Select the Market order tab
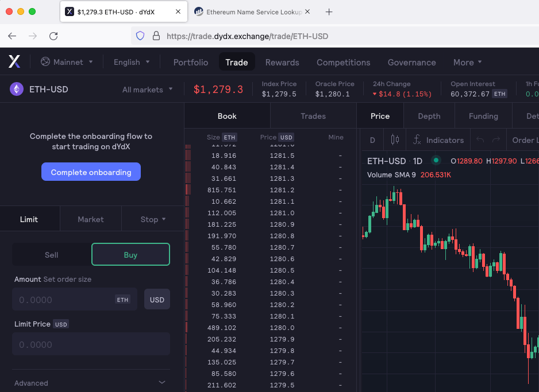The image size is (539, 392). point(91,219)
